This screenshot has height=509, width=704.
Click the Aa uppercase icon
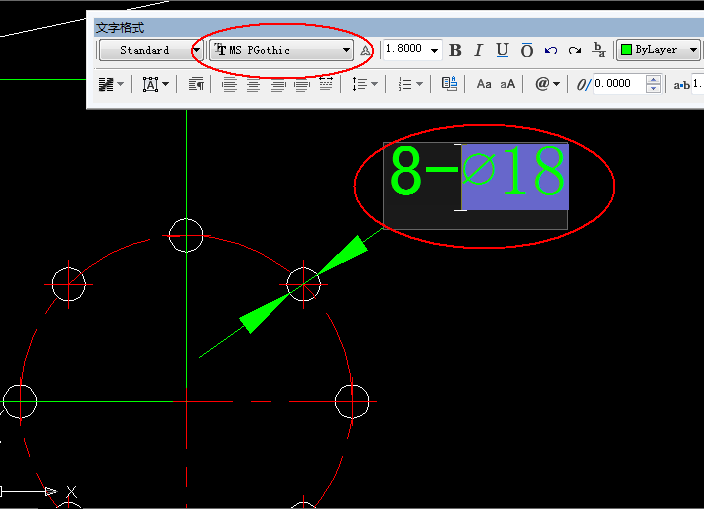point(484,84)
